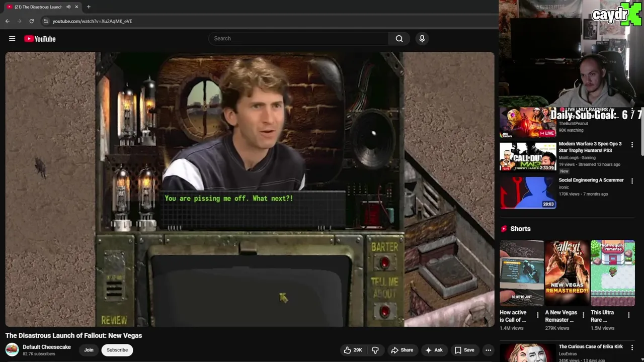Mute the tab via the speaker icon
Screen dimensions: 644x362
(68, 7)
